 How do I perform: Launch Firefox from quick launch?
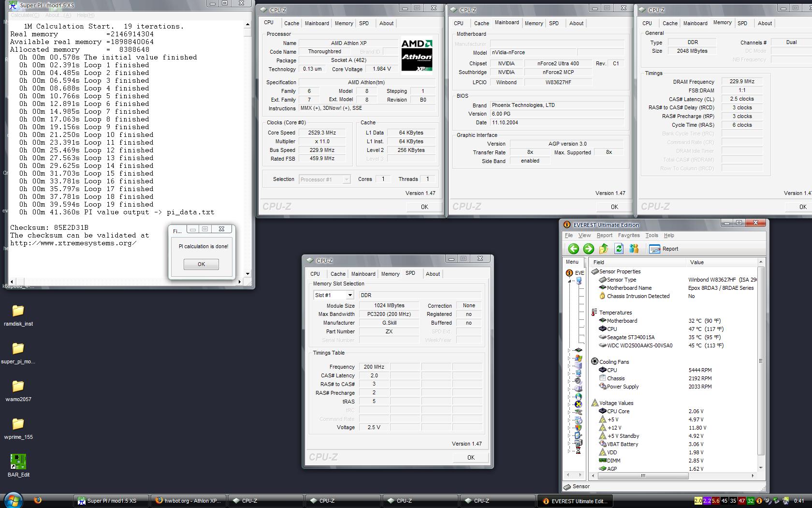coord(38,500)
